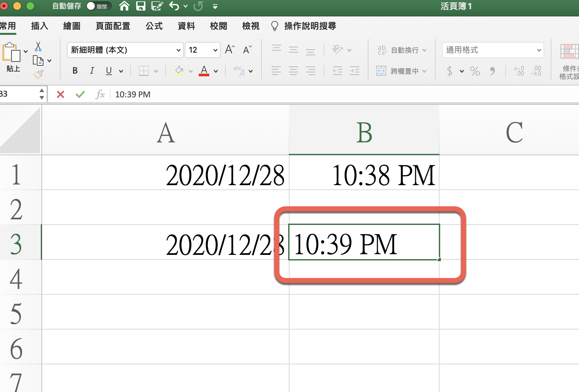Viewport: 579px width, 392px height.
Task: Increase font size with large A icon
Action: coord(230,50)
